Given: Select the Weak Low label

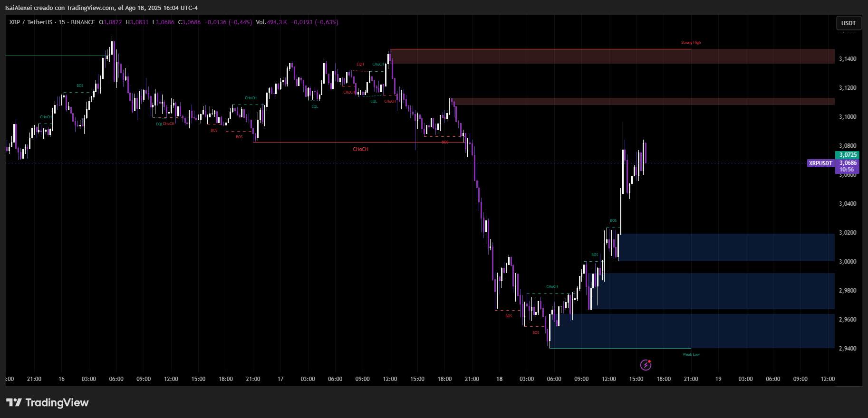Looking at the screenshot, I should pos(691,354).
